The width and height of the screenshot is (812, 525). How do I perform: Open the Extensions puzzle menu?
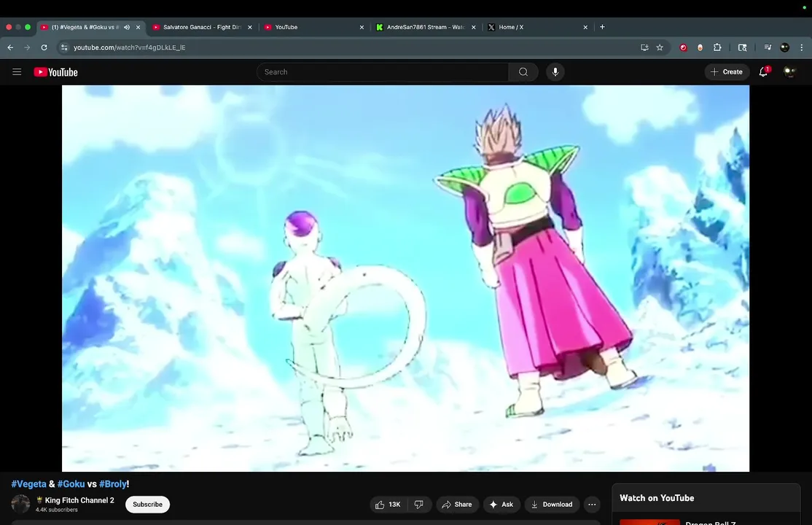717,47
